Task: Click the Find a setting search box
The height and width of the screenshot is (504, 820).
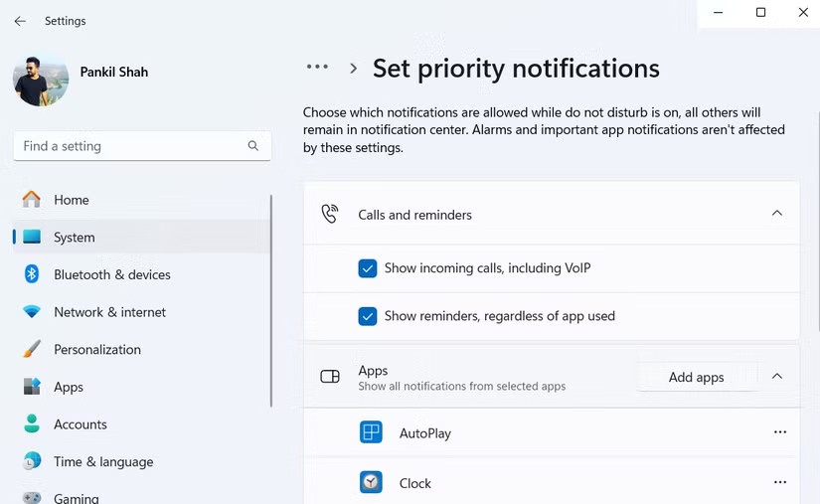Action: [129, 146]
